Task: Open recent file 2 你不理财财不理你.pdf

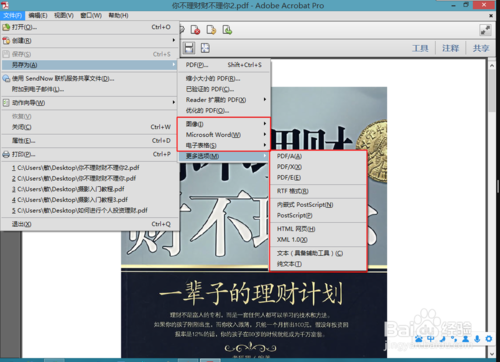Action: click(89, 178)
